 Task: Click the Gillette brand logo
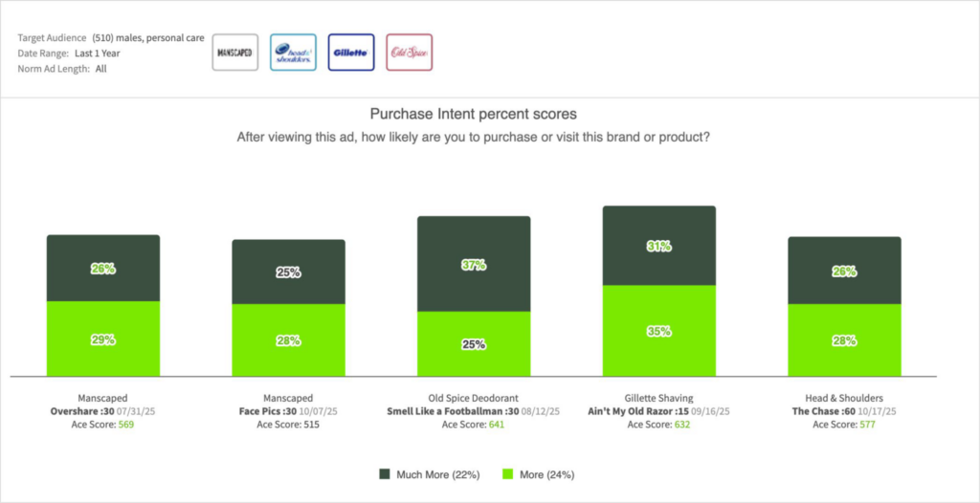pos(350,53)
